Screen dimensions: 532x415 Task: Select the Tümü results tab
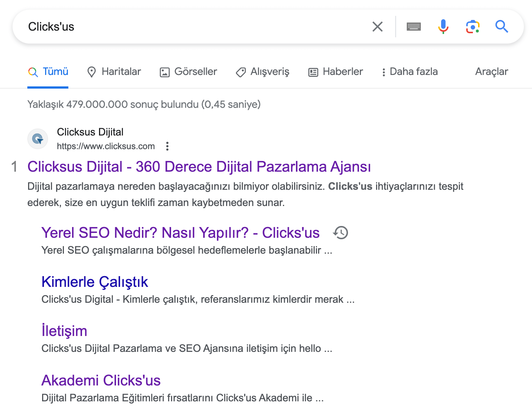tap(48, 72)
